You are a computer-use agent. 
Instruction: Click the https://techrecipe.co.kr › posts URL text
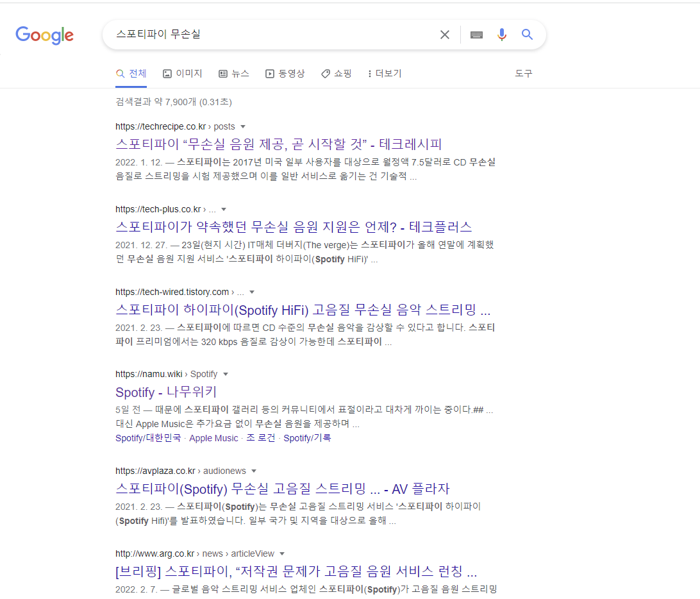[175, 126]
